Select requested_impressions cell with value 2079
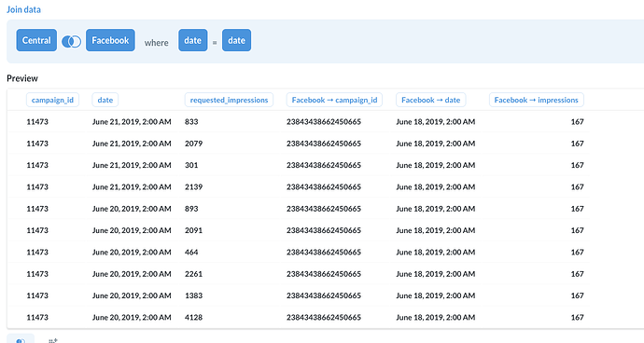This screenshot has height=343, width=644. coord(193,144)
